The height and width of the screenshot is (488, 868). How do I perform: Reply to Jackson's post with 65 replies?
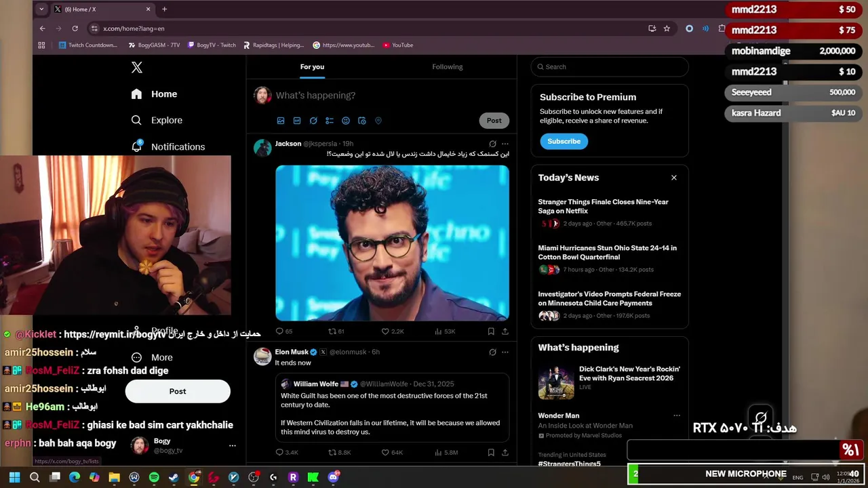tap(284, 331)
